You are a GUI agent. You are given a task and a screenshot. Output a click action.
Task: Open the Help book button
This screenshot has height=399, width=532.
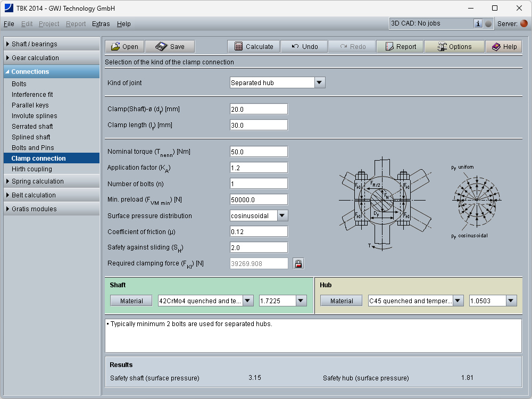pos(504,47)
